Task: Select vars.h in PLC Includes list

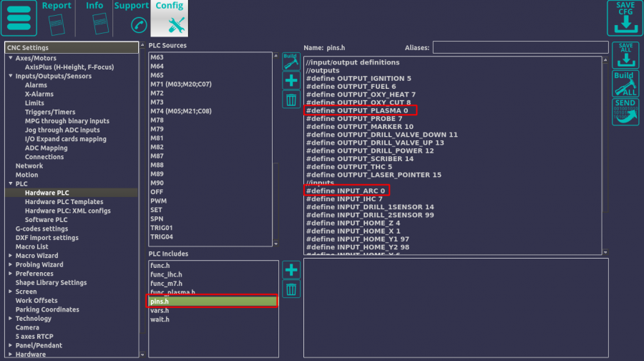Action: [160, 310]
